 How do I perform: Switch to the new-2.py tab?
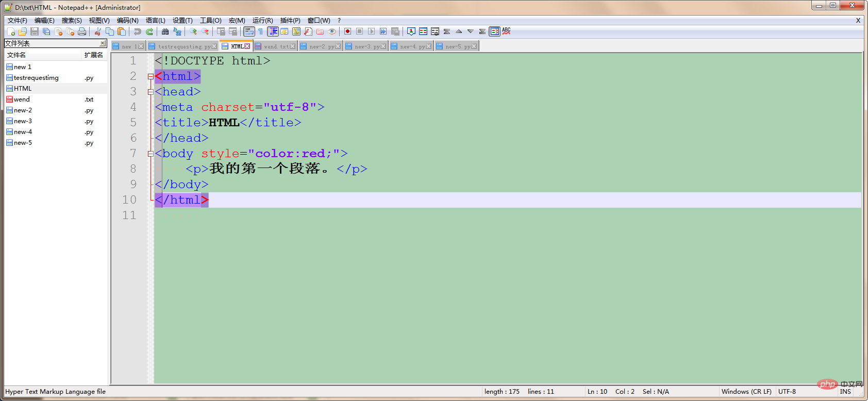(x=322, y=46)
